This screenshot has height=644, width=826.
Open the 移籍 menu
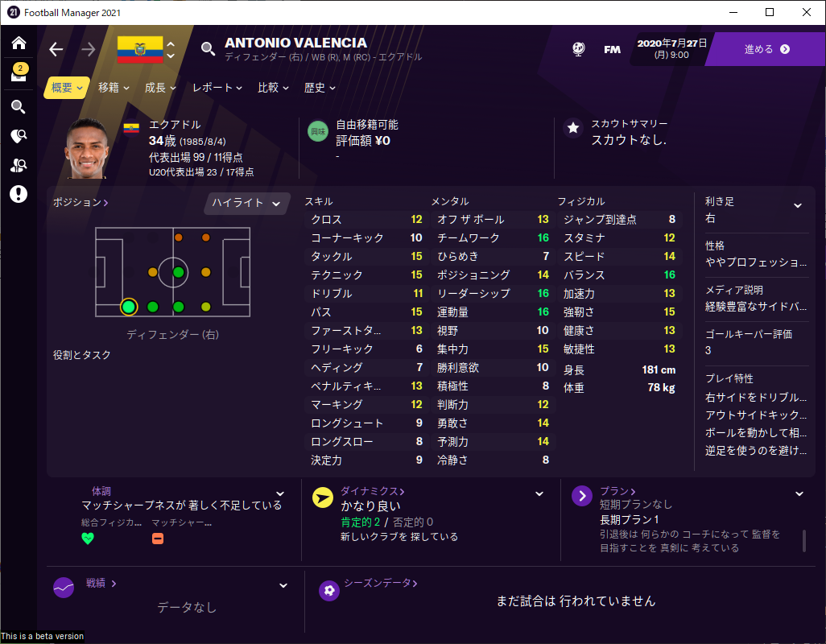(114, 88)
